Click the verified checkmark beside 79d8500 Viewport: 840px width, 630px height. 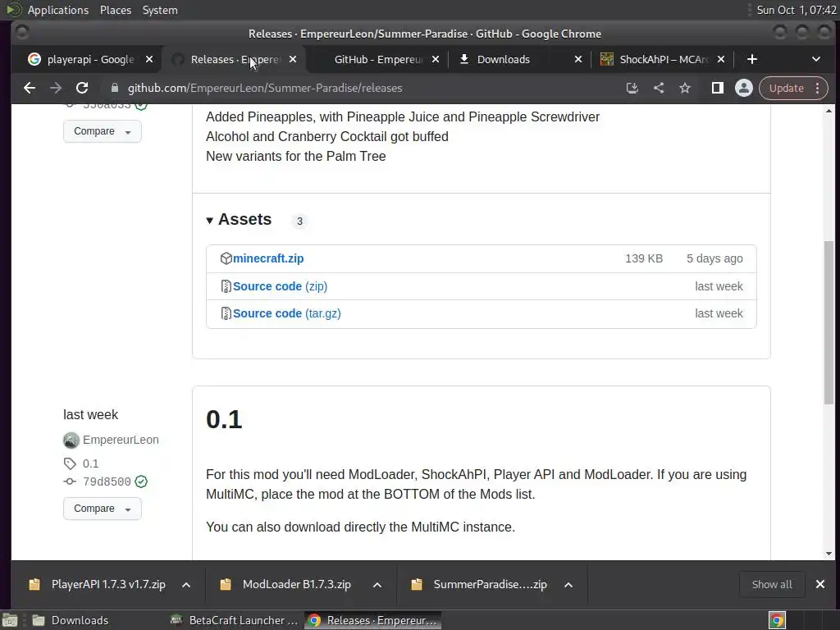tap(141, 482)
